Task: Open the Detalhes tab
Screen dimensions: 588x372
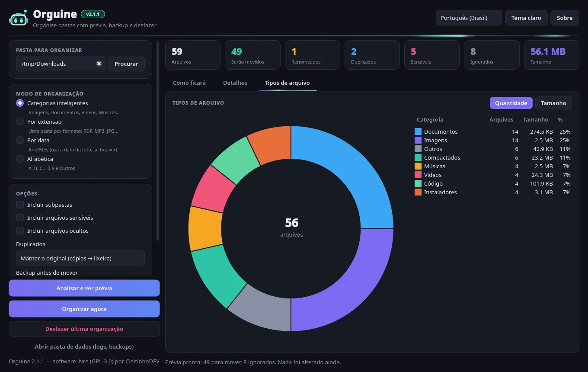Action: [235, 83]
